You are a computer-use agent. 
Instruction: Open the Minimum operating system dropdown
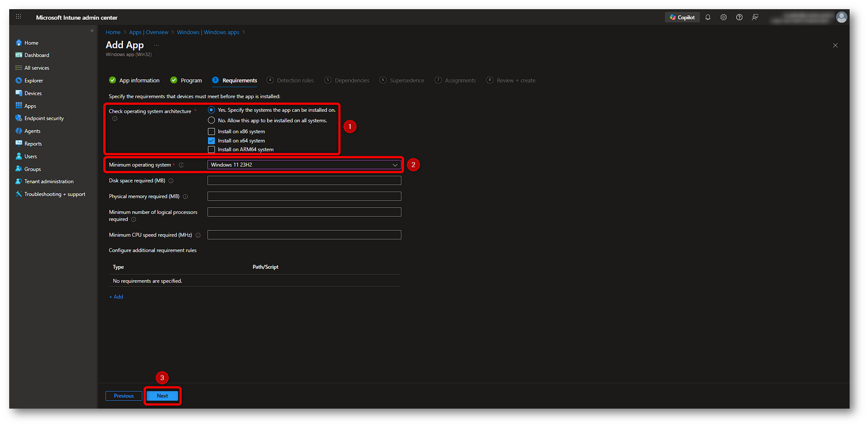click(304, 165)
